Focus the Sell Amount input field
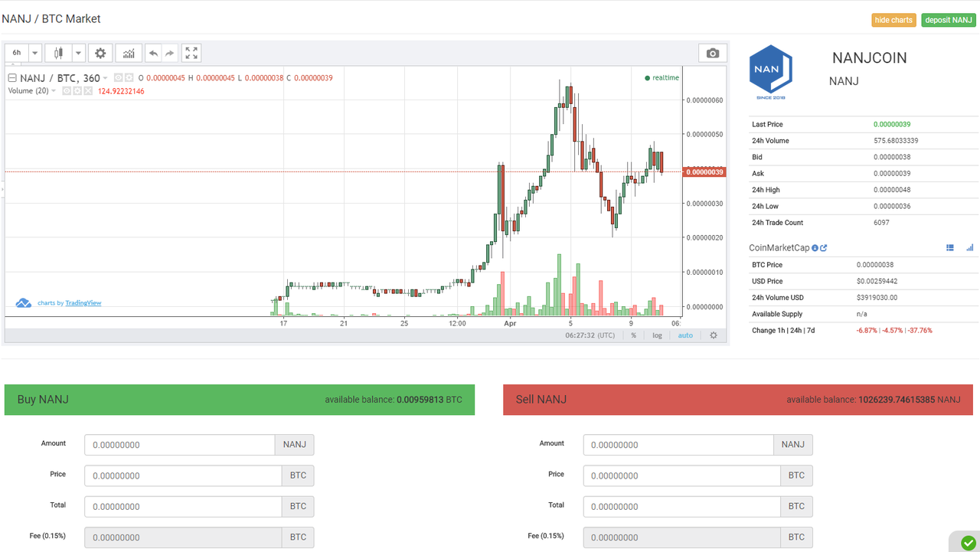This screenshot has width=980, height=552. [x=678, y=445]
